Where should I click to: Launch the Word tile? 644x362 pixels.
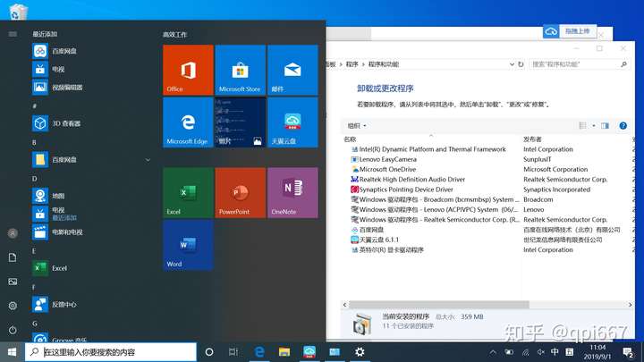[x=188, y=245]
